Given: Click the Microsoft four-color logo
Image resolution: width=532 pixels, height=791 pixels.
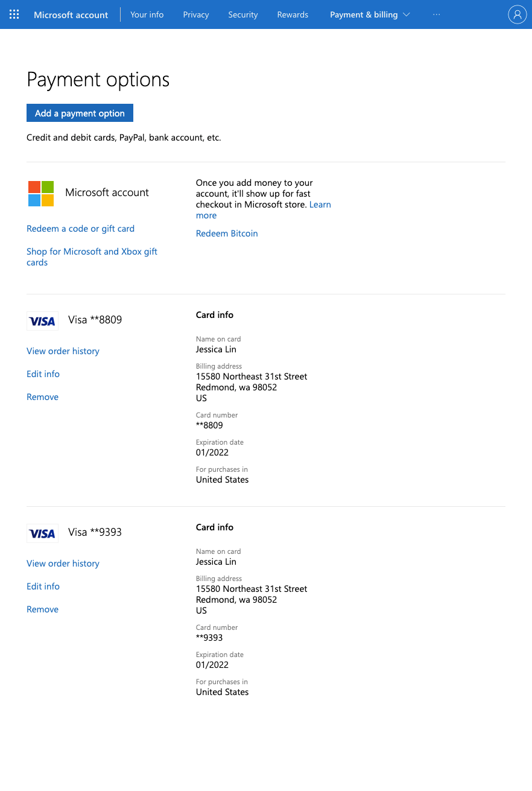Looking at the screenshot, I should pos(41,193).
